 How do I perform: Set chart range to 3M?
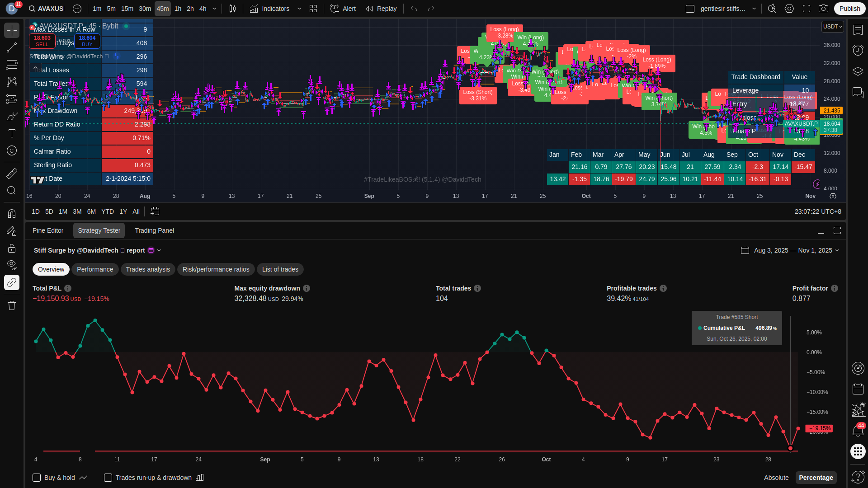[x=77, y=211]
